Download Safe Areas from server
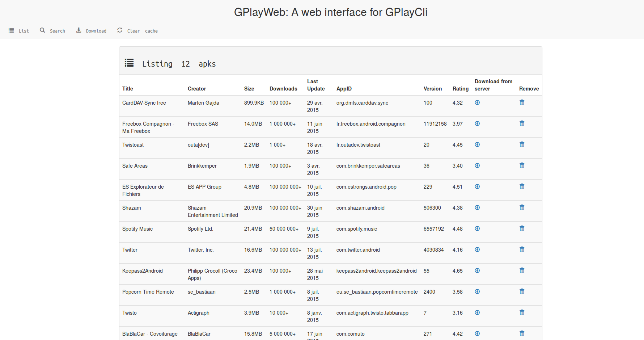Viewport: 644px width, 340px height. click(477, 165)
